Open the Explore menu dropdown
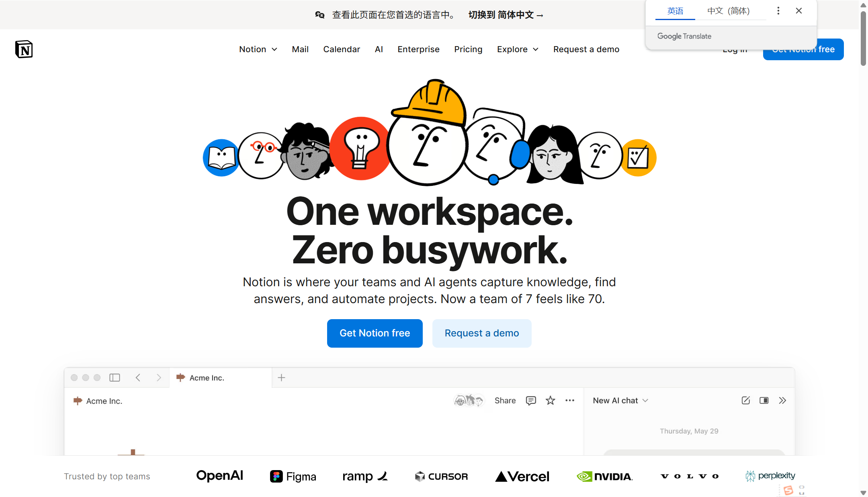This screenshot has width=868, height=497. tap(518, 49)
